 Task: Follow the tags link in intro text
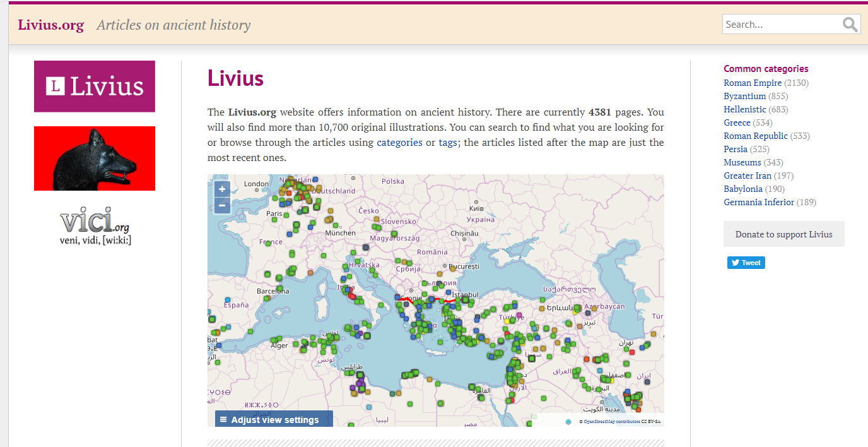click(x=448, y=143)
